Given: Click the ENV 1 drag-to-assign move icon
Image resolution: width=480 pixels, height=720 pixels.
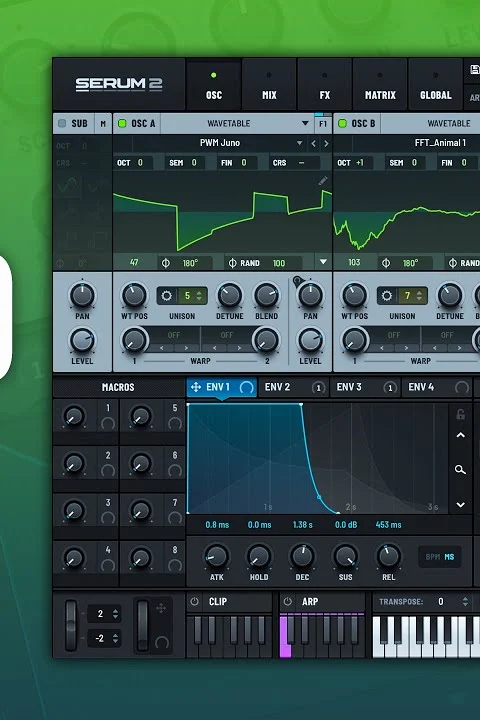Looking at the screenshot, I should (x=196, y=387).
